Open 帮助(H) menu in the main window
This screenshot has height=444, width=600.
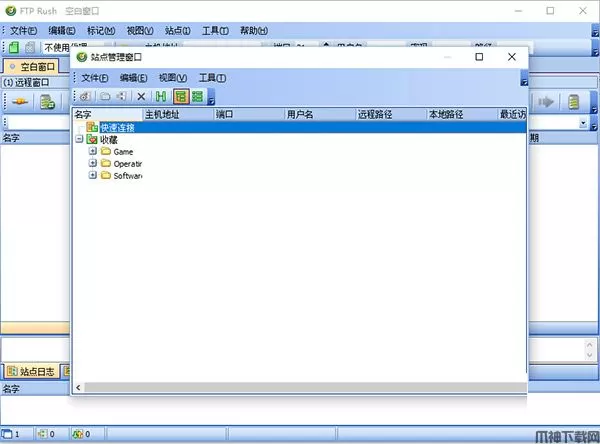click(254, 31)
